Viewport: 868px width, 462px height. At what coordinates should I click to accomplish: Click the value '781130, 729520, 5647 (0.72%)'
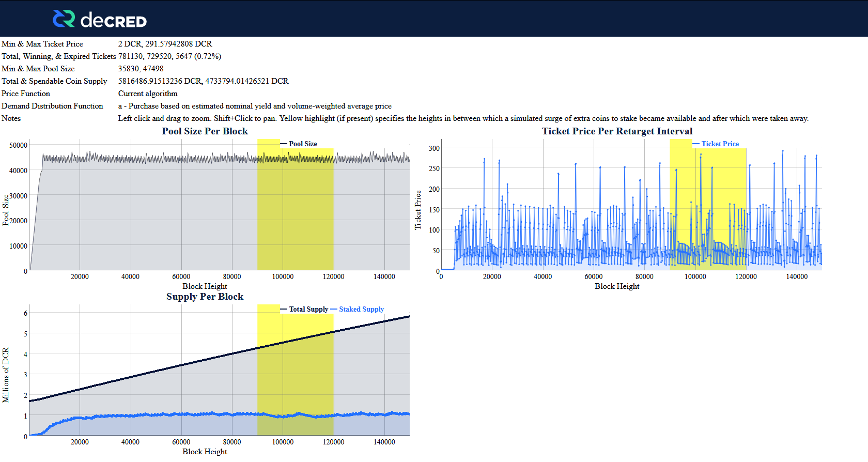[170, 56]
